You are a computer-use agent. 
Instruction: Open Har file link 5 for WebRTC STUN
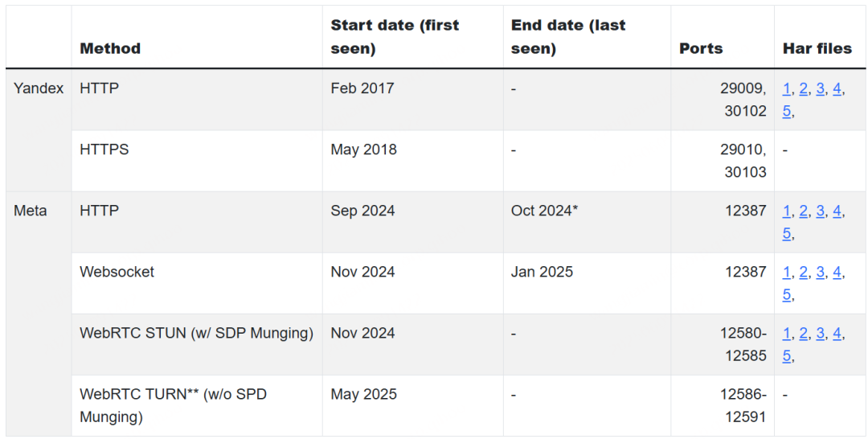coord(787,356)
